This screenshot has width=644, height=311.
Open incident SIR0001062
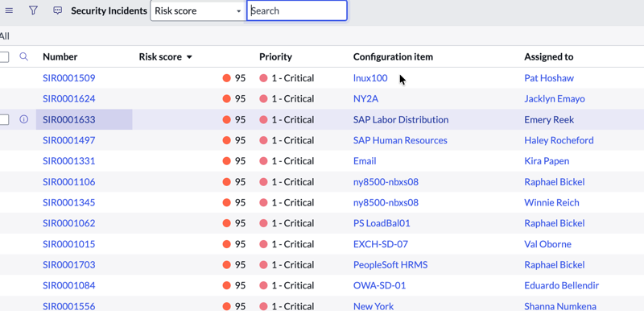pos(69,223)
